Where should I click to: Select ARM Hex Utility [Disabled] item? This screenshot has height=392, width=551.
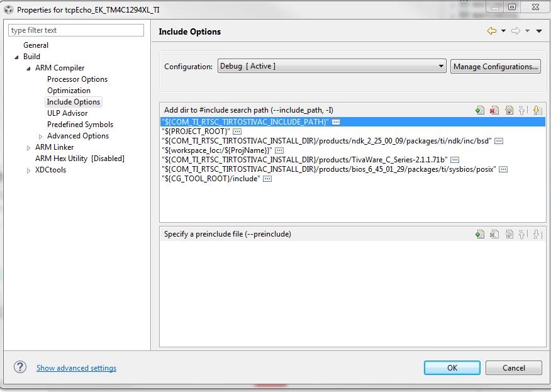pyautogui.click(x=80, y=158)
